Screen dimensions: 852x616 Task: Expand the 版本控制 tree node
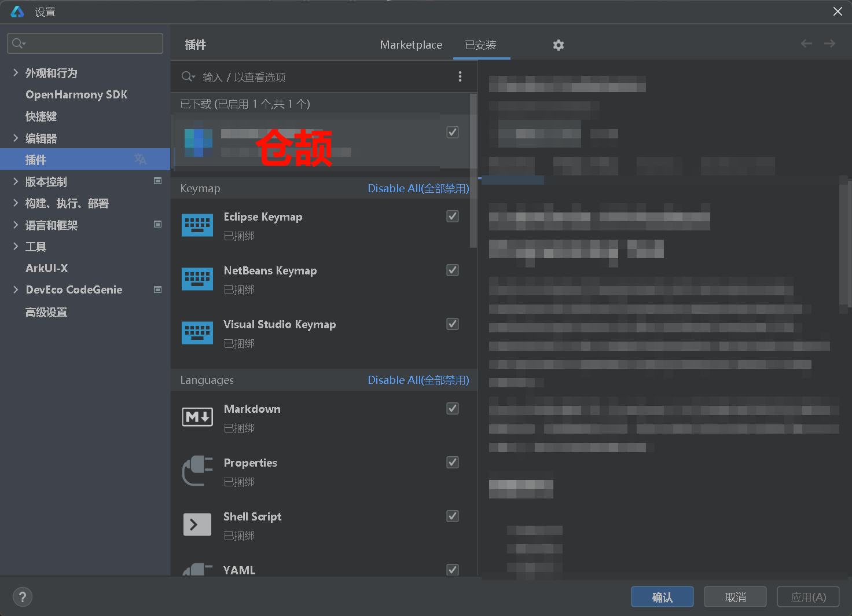[x=16, y=182]
